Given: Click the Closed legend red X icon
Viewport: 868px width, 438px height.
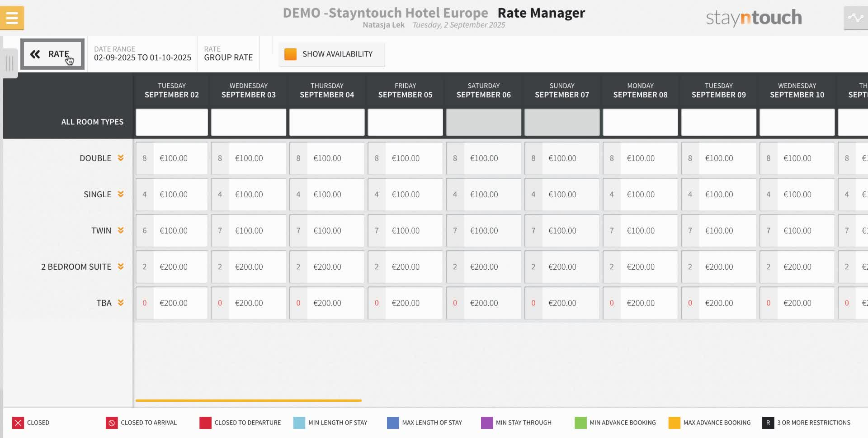Looking at the screenshot, I should (x=18, y=423).
